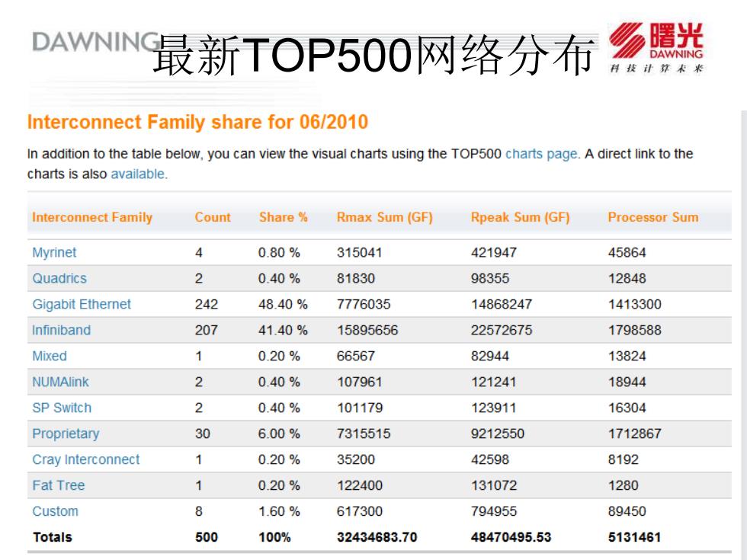Open the SP Switch link
747x560 pixels.
tap(62, 408)
